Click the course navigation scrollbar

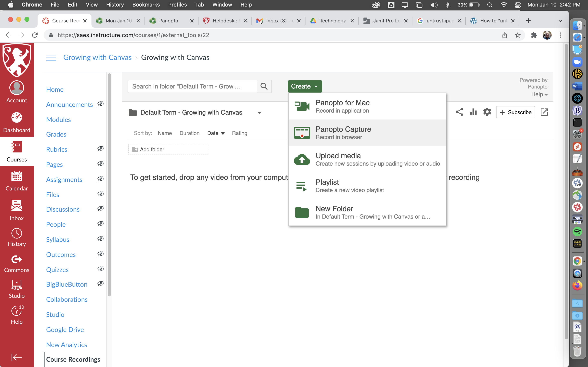coord(109,185)
